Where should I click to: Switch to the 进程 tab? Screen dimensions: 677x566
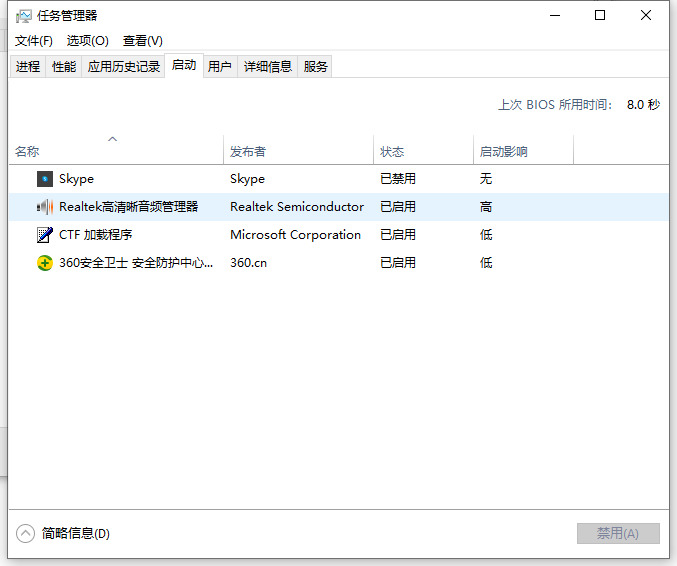tap(28, 66)
